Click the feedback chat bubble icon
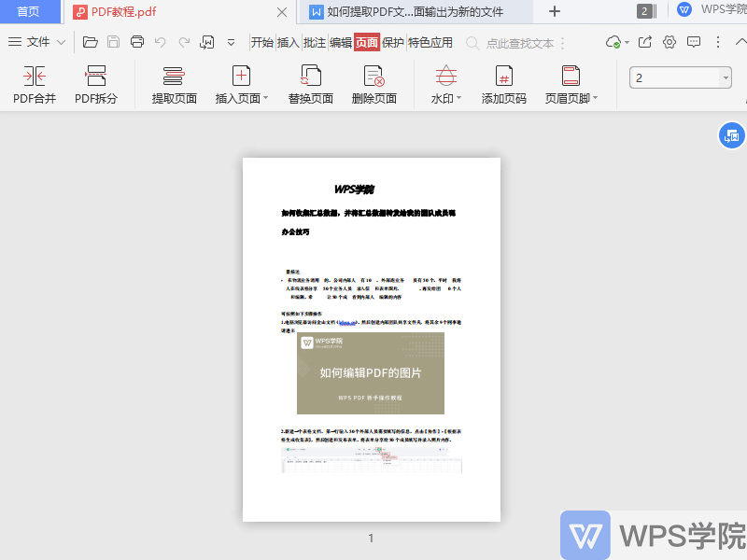The image size is (747, 560). pyautogui.click(x=694, y=42)
